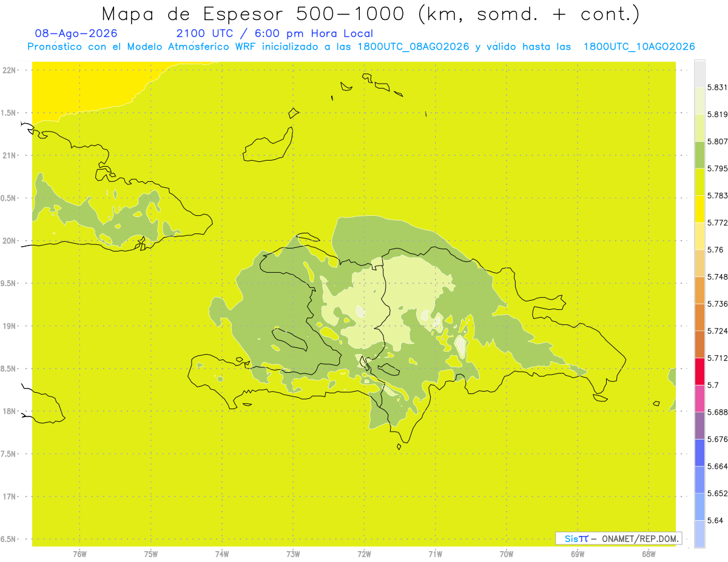Viewport: 728px width, 562px height.
Task: Click the '20N' latitude label
Action: click(9, 241)
